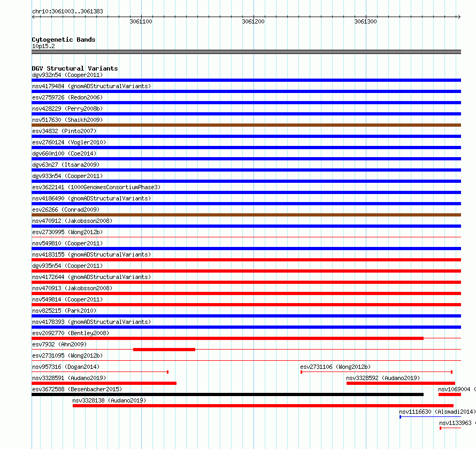The height and width of the screenshot is (449, 476).
Task: Click ruler position 3061200
Action: 253,21
